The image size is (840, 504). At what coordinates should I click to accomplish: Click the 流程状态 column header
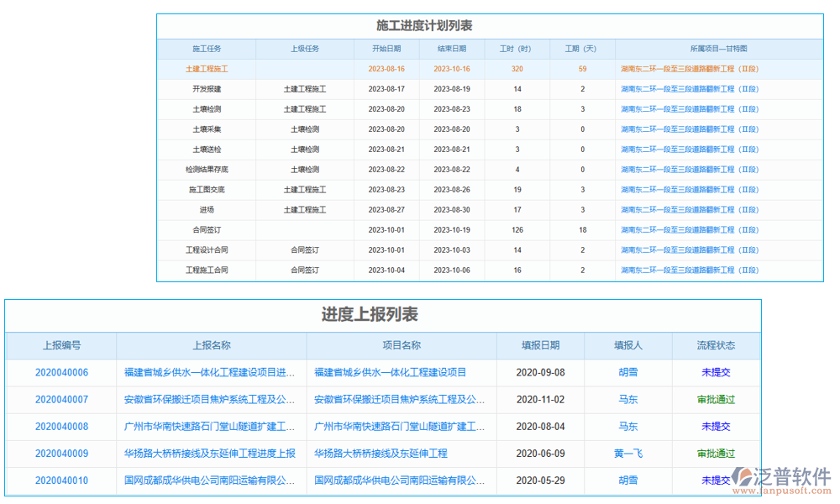713,346
